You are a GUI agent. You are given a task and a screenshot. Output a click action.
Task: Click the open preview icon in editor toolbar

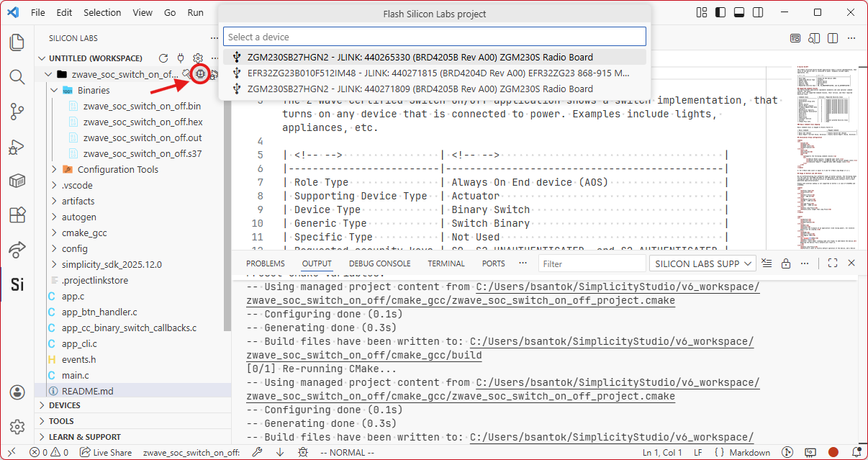click(x=795, y=38)
